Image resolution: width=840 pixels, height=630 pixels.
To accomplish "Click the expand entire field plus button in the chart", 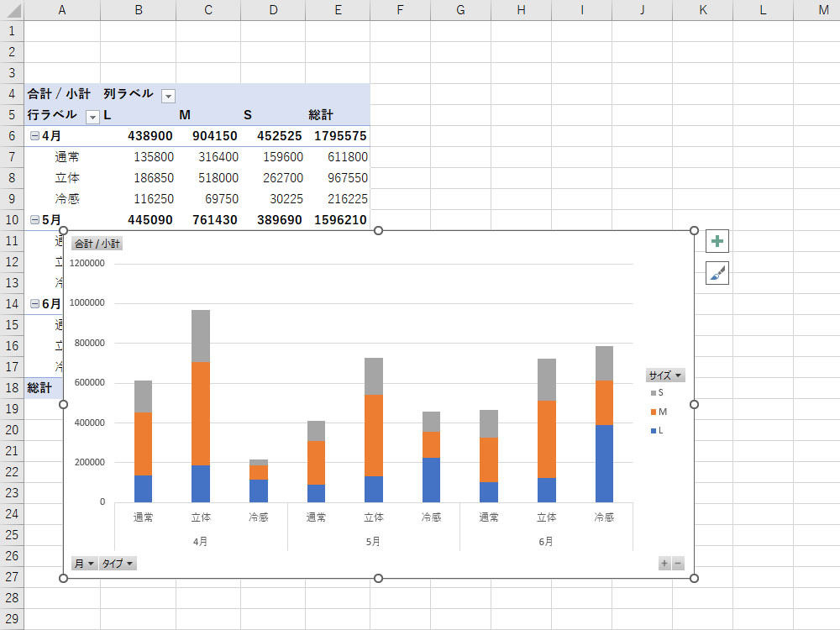I will [x=664, y=564].
